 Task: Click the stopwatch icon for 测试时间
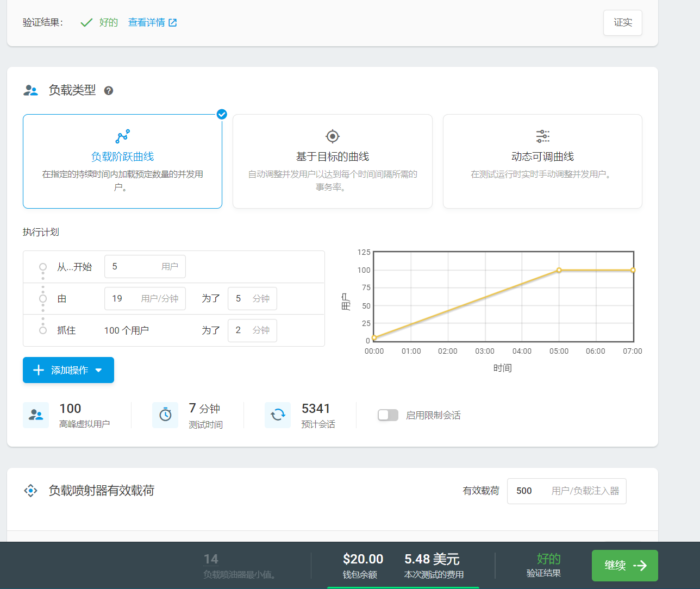(x=165, y=415)
